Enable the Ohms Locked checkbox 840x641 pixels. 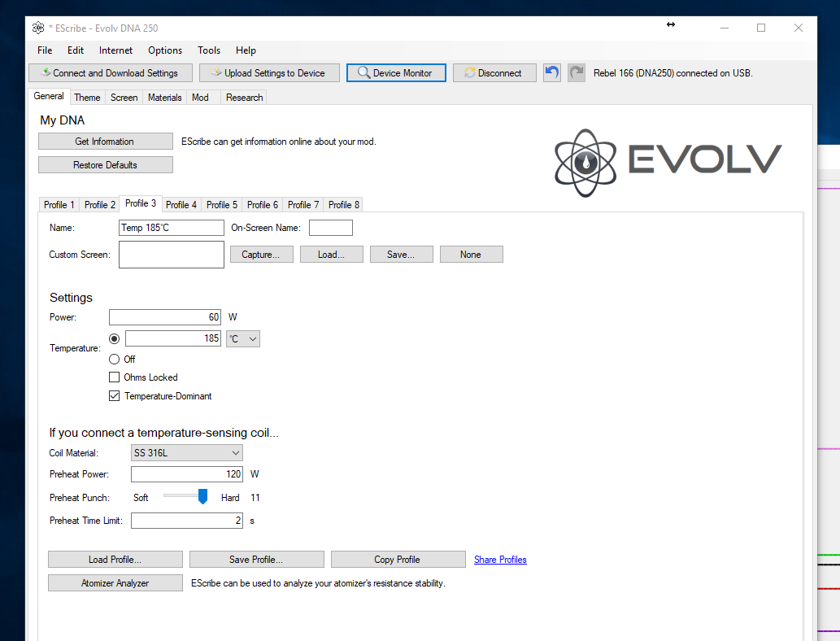(x=115, y=377)
